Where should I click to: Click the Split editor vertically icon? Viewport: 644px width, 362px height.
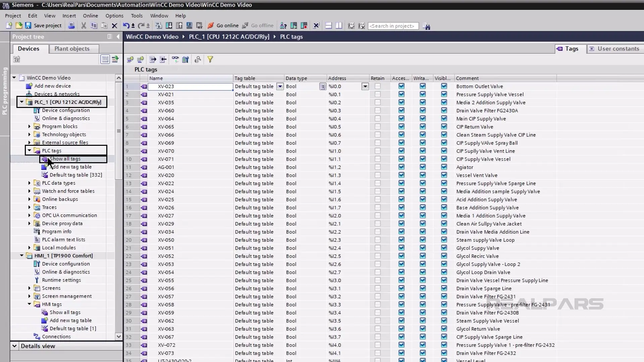(339, 25)
